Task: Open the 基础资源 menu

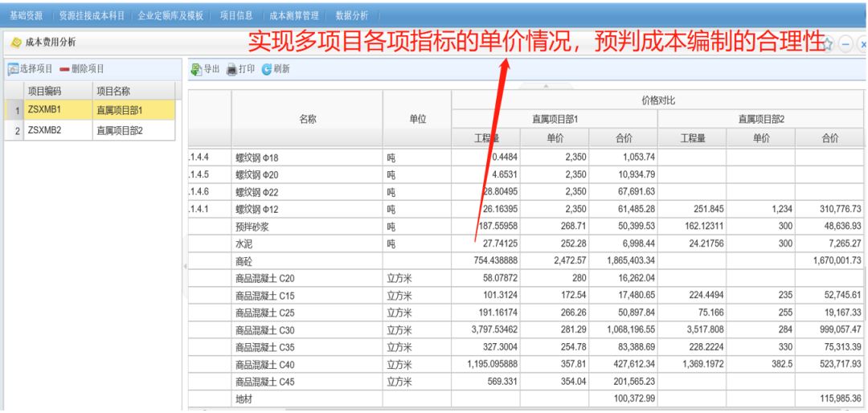Action: (26, 14)
